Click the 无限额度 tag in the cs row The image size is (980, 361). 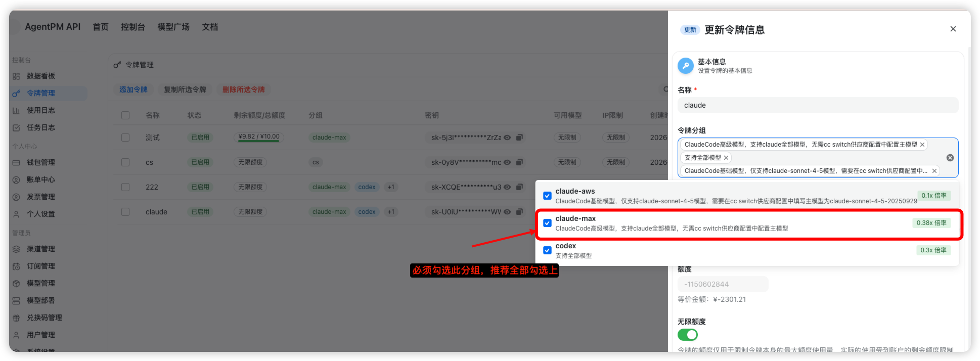tap(250, 162)
